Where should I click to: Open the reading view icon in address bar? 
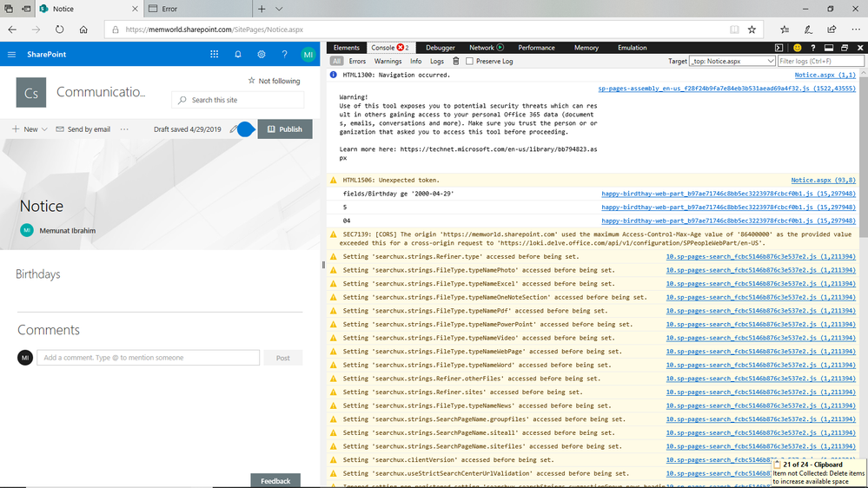point(734,30)
